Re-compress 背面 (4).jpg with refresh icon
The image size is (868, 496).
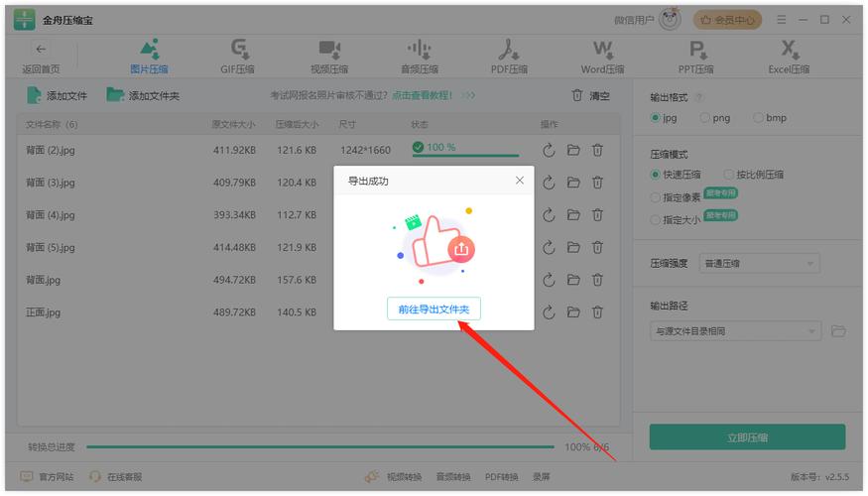(549, 215)
